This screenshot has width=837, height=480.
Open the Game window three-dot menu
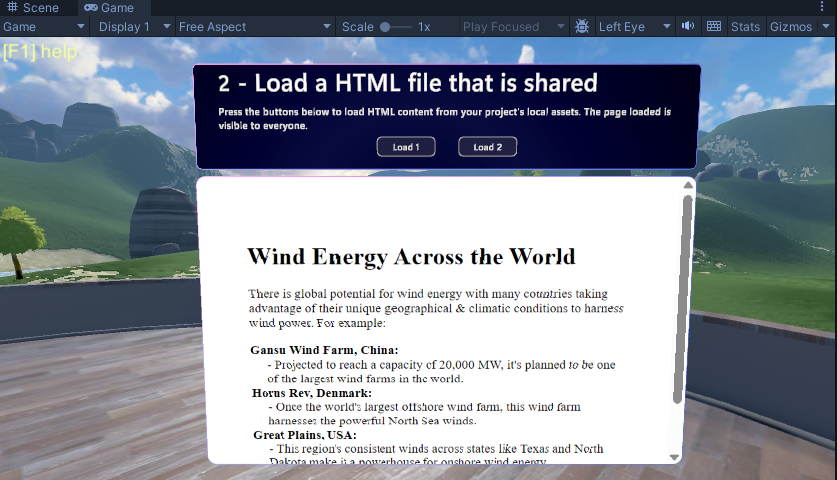click(822, 6)
